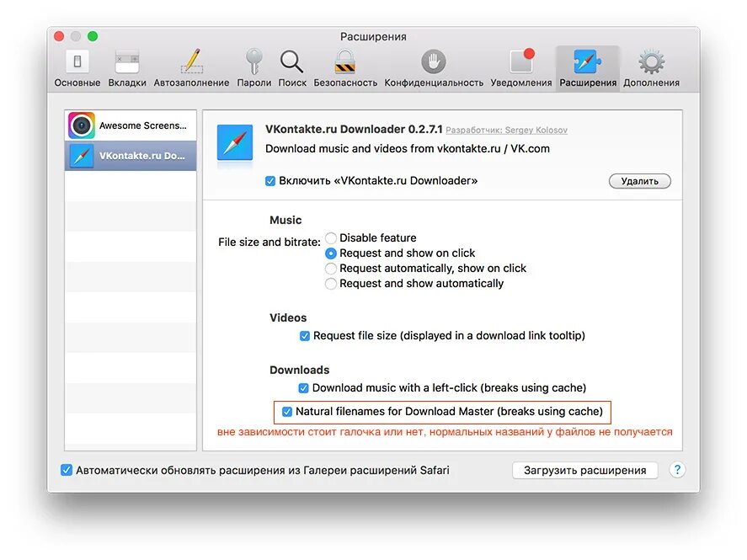Toggle automatic extension updates checkbox
The height and width of the screenshot is (560, 747).
[67, 470]
